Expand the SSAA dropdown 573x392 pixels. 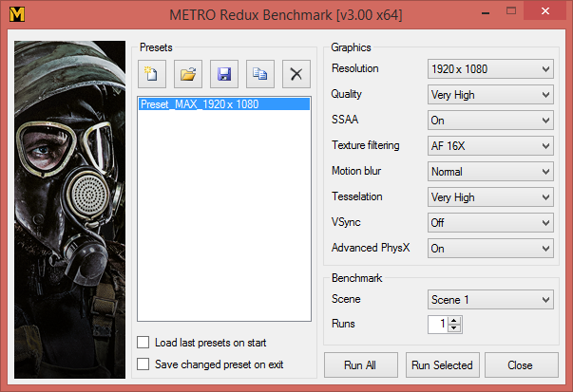click(x=490, y=121)
